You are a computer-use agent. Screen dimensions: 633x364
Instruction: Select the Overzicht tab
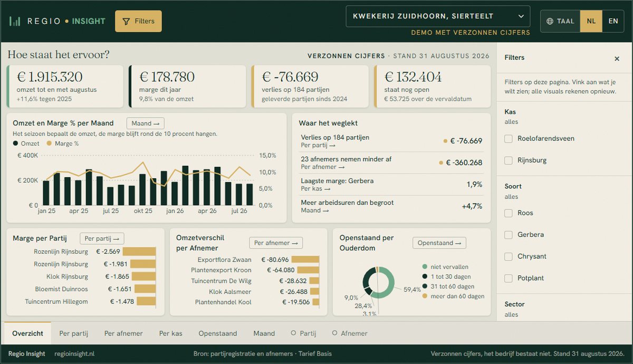(x=28, y=333)
